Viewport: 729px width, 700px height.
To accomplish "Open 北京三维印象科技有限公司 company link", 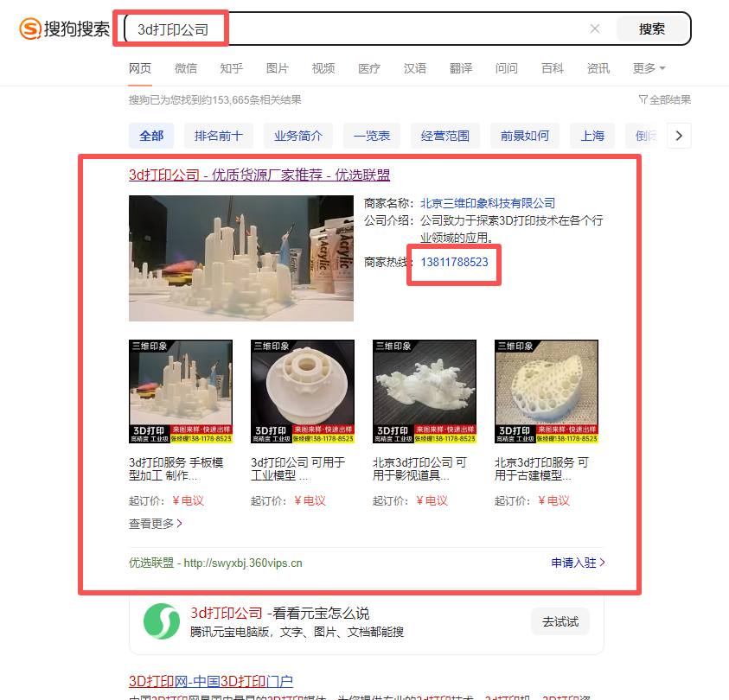I will [x=488, y=203].
